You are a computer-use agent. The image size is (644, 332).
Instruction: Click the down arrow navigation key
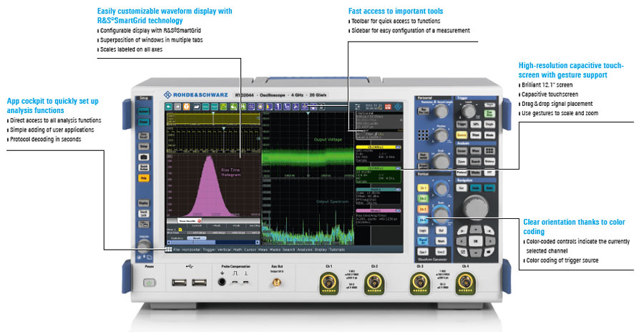(476, 253)
